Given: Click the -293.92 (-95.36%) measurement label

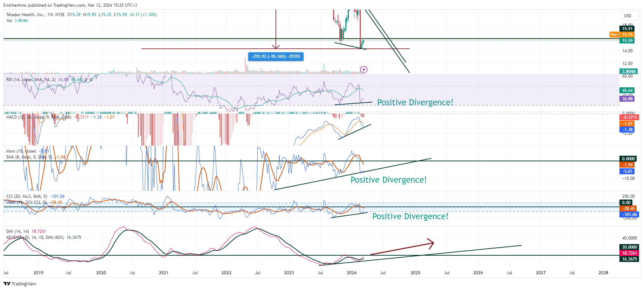Looking at the screenshot, I should [276, 56].
